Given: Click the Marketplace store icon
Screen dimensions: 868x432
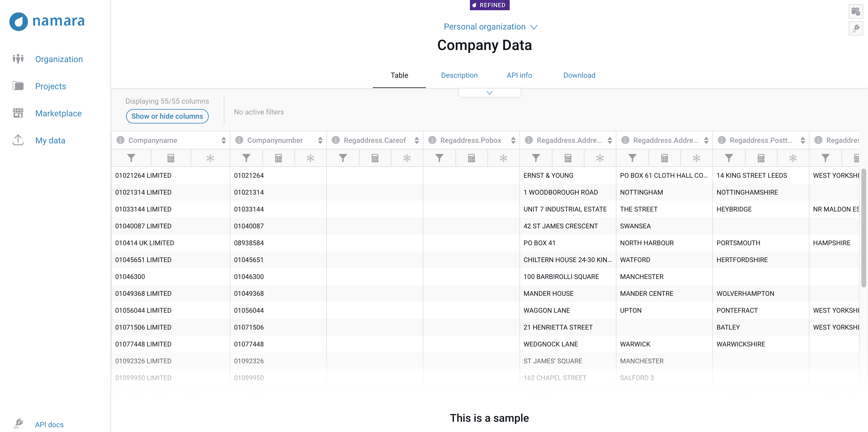Looking at the screenshot, I should click(18, 113).
